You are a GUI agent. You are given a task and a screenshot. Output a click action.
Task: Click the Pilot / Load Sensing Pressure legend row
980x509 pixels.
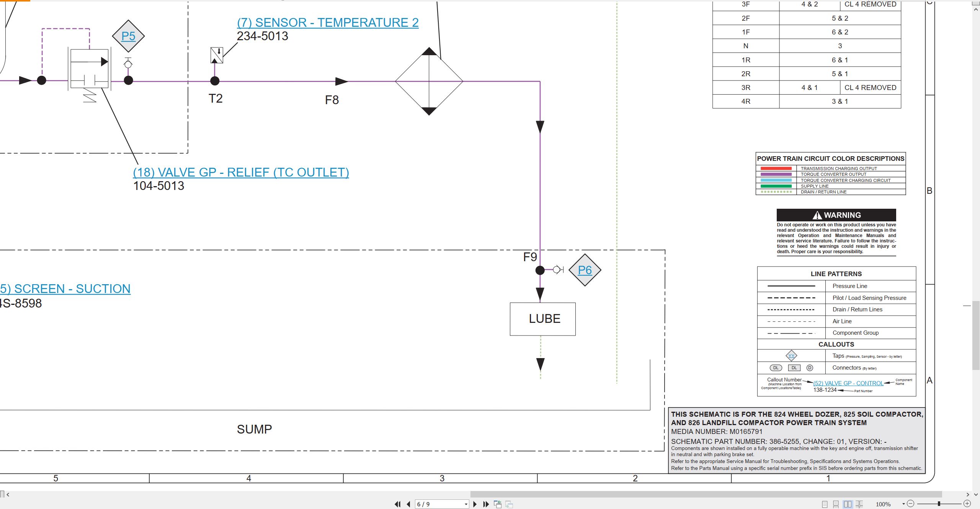pyautogui.click(x=836, y=298)
